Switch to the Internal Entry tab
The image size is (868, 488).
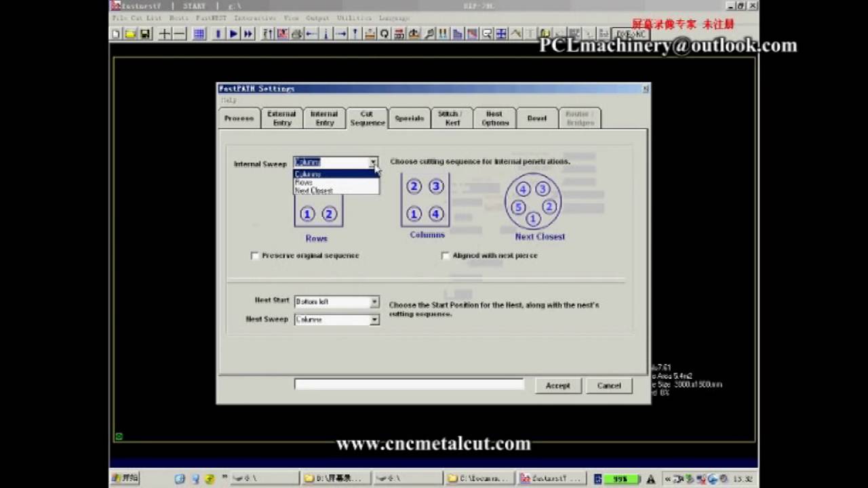325,118
